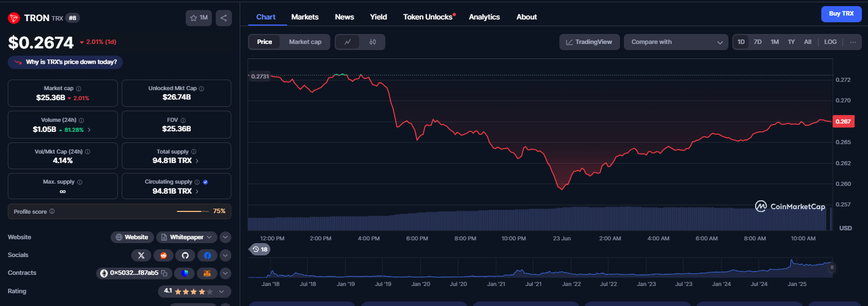Open the Yield tab
The width and height of the screenshot is (868, 306).
(379, 17)
